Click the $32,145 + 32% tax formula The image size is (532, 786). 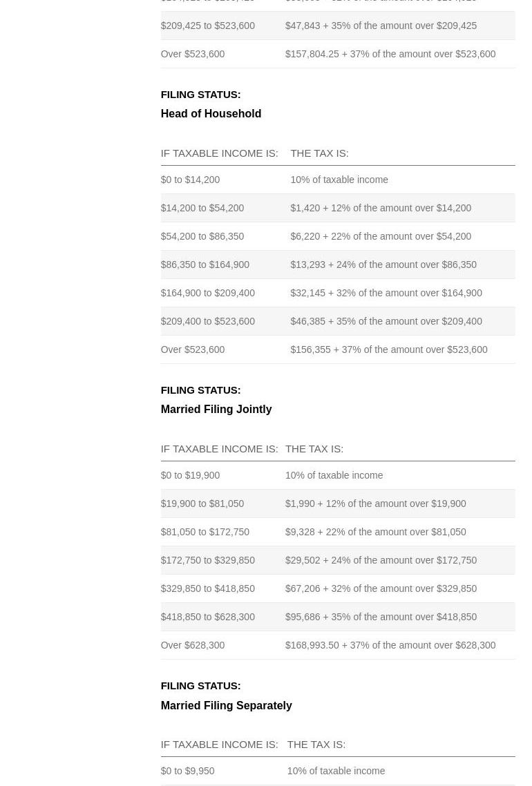click(386, 293)
